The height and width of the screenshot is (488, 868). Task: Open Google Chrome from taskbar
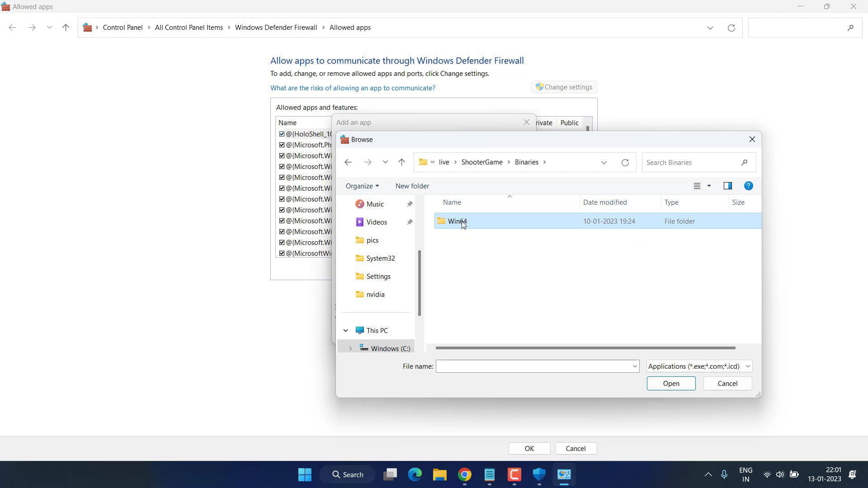pyautogui.click(x=464, y=474)
